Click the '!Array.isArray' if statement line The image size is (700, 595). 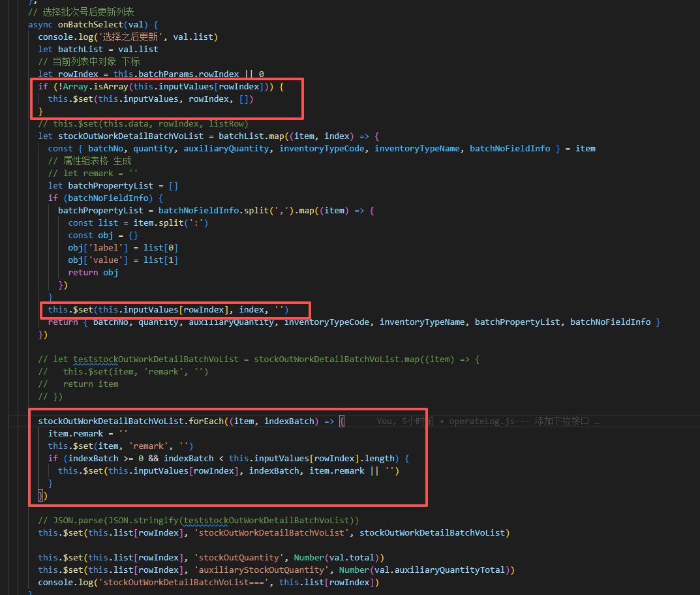click(x=160, y=87)
